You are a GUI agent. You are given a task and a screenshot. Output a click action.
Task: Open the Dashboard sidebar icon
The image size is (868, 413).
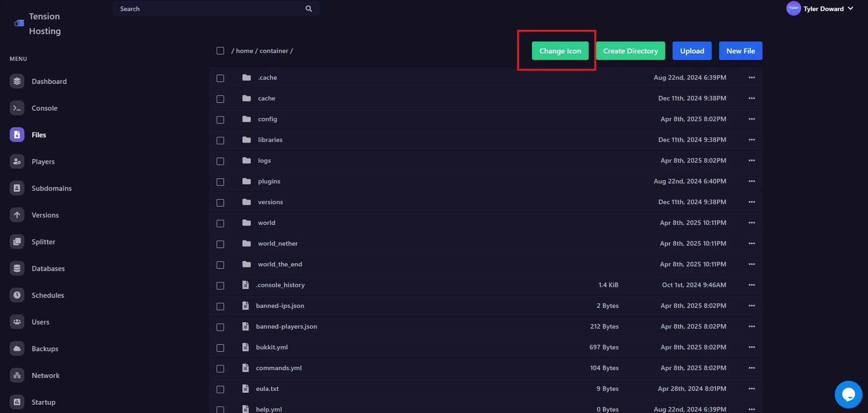pos(17,81)
